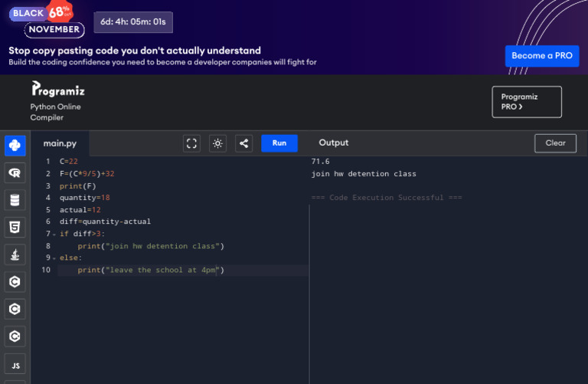Viewport: 588px width, 384px height.
Task: Place cursor on actual=12 line
Action: [80, 209]
